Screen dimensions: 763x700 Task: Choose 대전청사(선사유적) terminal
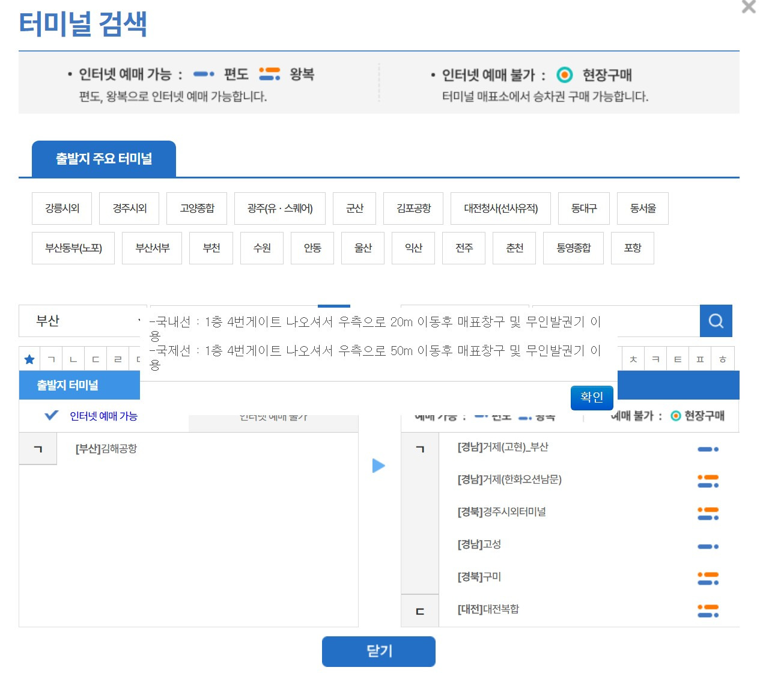[500, 208]
